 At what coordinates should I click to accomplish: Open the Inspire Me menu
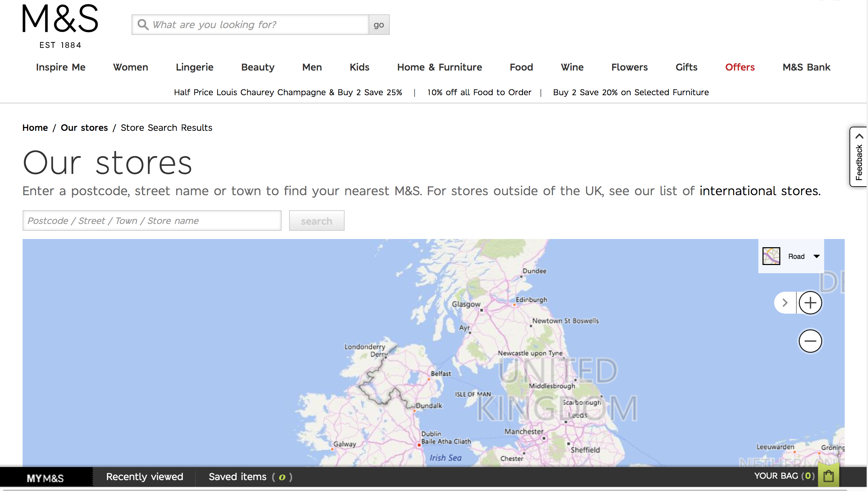point(61,67)
